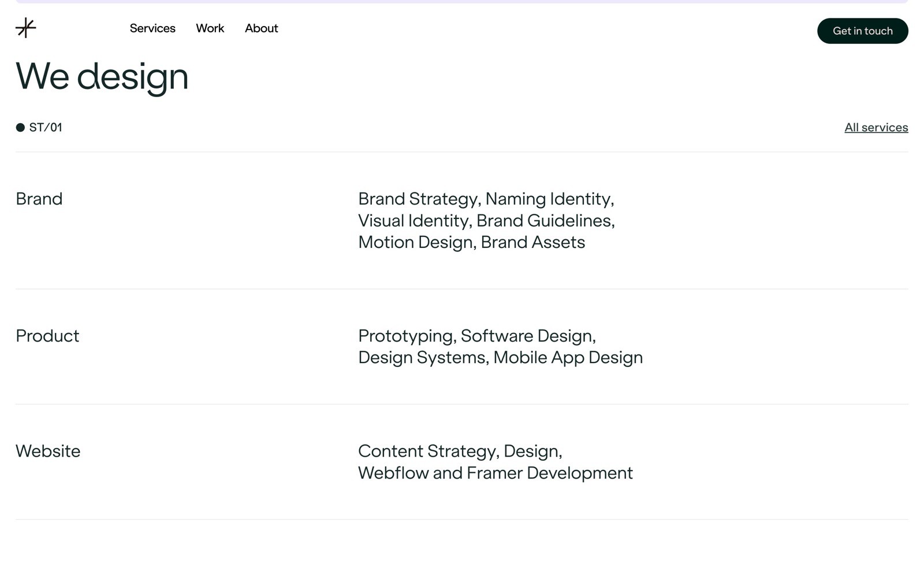The height and width of the screenshot is (578, 924).
Task: Open the About page from navigation
Action: tap(261, 28)
